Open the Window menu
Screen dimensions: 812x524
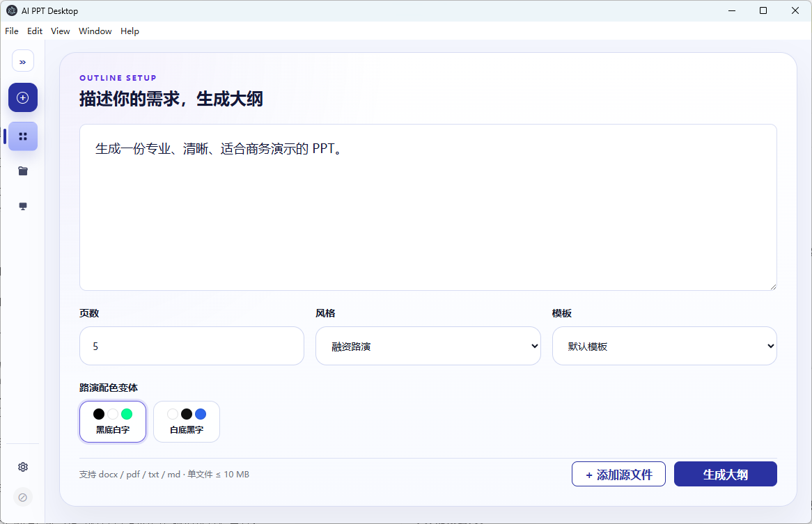(x=95, y=31)
